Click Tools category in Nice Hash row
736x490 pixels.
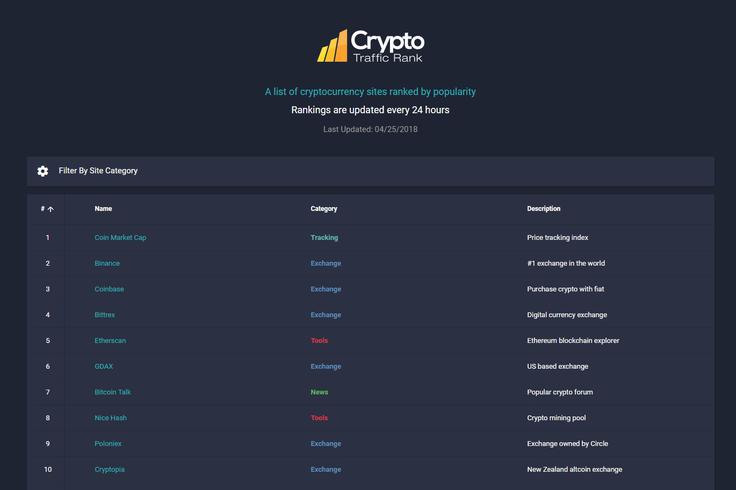click(319, 418)
